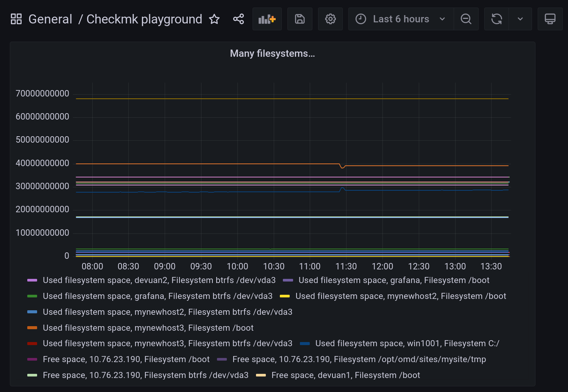Select Free space /opt/omd/sites/mysite/tmp legend entry

359,359
